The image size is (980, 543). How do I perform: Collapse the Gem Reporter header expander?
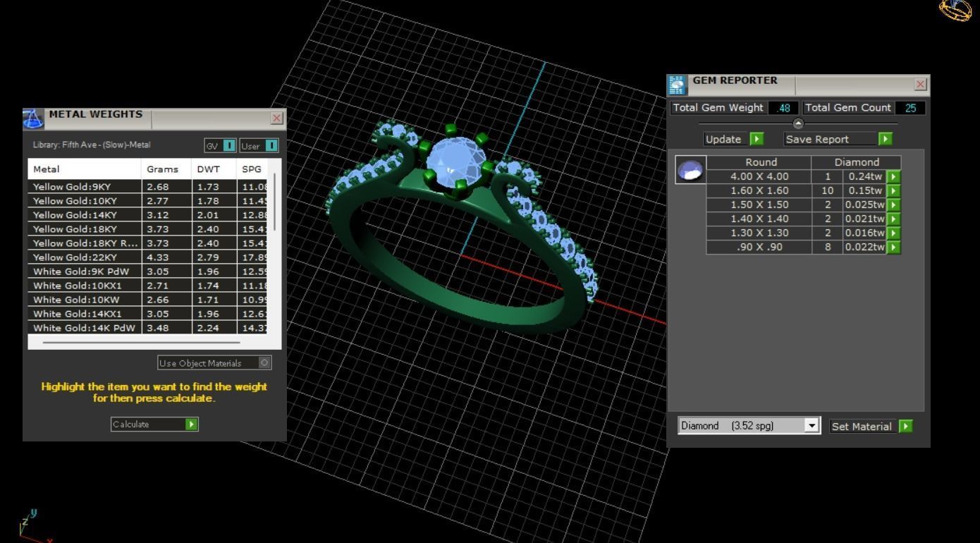coord(798,123)
